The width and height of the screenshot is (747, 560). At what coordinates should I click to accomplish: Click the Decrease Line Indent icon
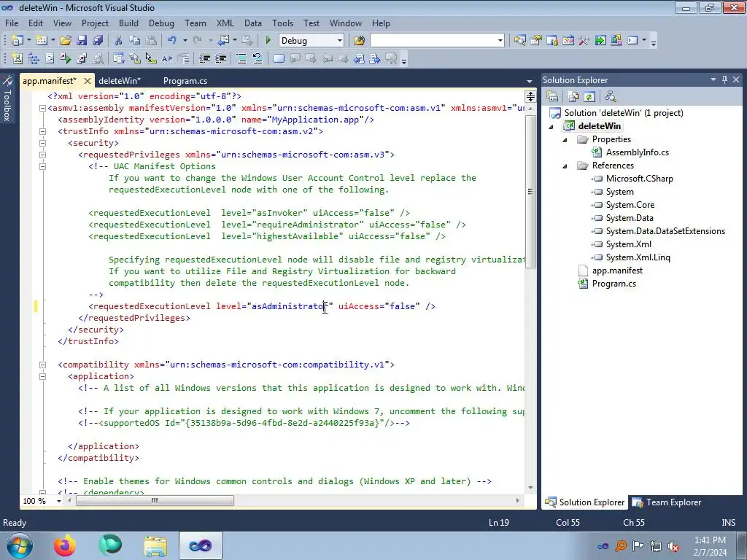(205, 59)
